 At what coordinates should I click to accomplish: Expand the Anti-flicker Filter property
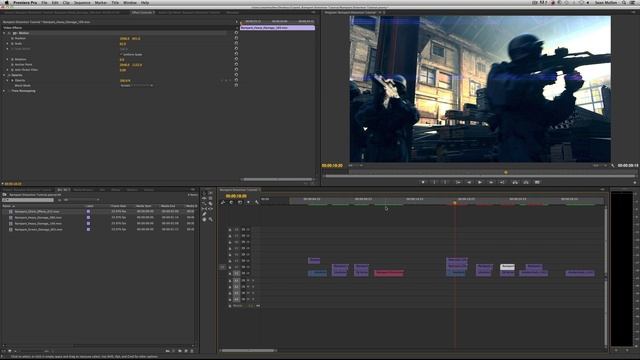tap(7, 70)
